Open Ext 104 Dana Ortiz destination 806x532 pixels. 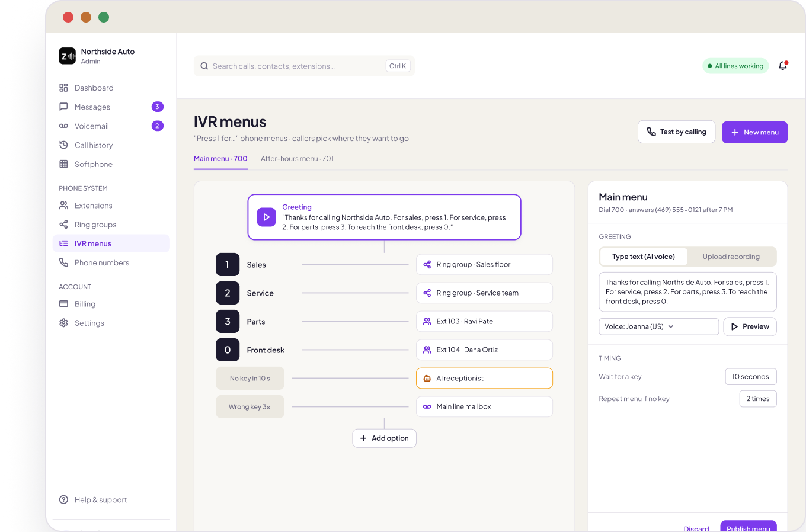point(484,350)
